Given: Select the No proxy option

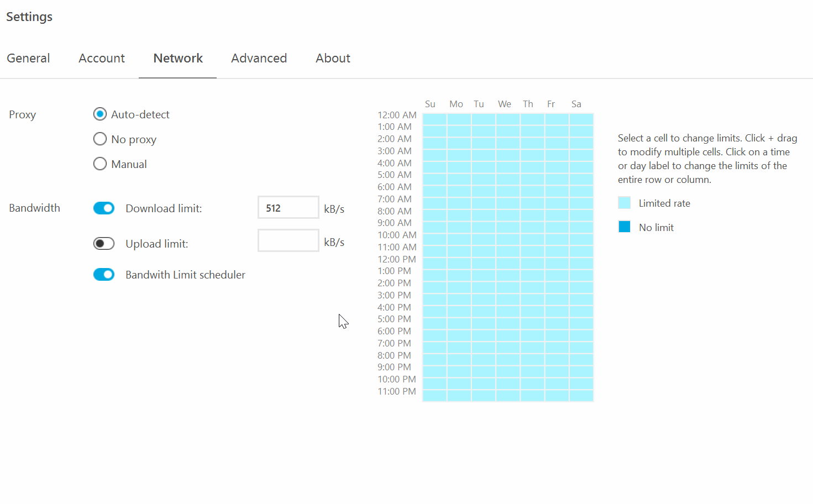Looking at the screenshot, I should coord(100,139).
